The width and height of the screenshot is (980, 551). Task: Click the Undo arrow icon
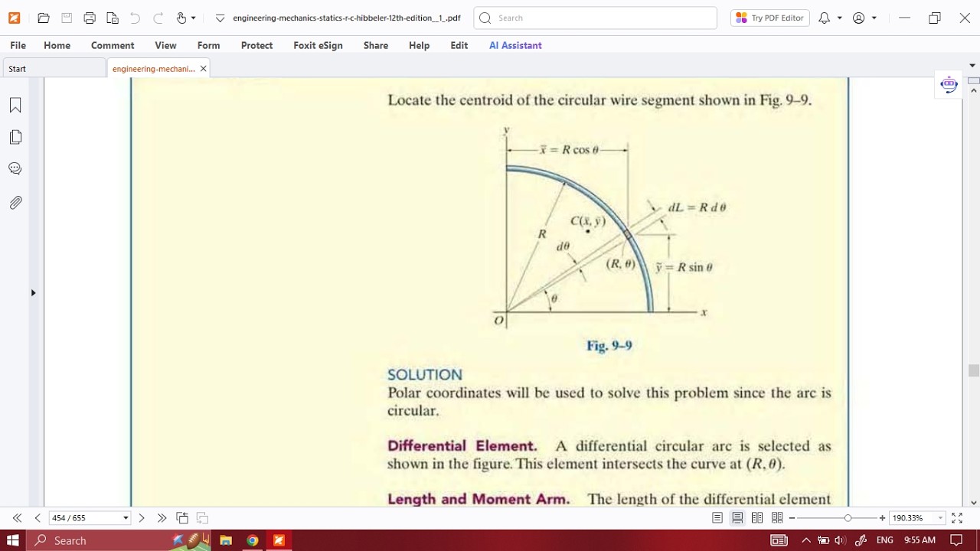coord(136,18)
